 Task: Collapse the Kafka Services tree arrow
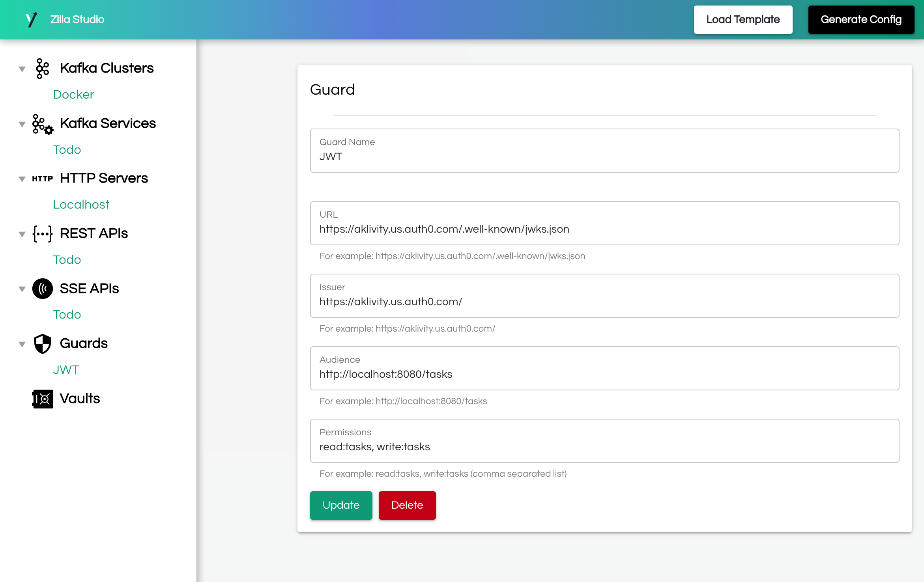click(x=22, y=124)
